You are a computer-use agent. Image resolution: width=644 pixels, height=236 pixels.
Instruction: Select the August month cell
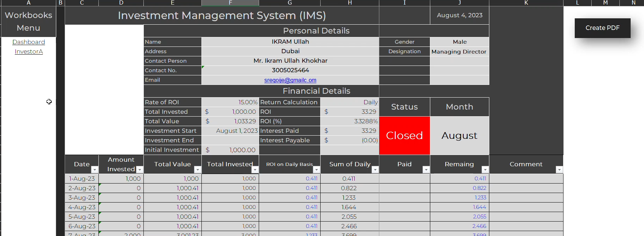pos(459,136)
